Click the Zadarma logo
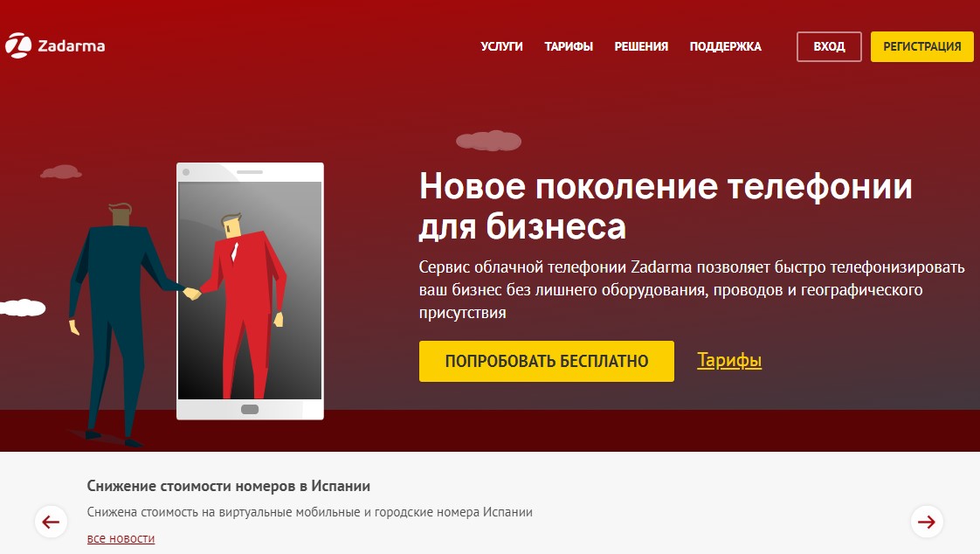Viewport: 980px width, 554px height. click(x=55, y=45)
